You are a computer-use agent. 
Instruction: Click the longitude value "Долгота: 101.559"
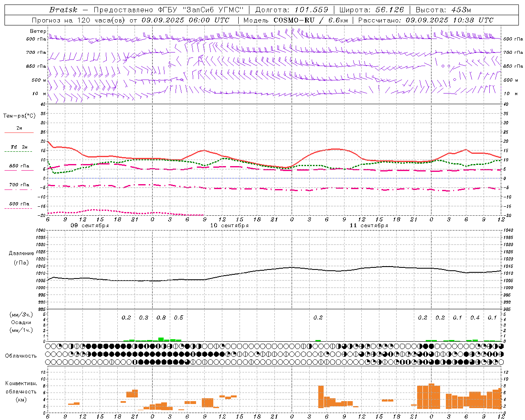[292, 10]
